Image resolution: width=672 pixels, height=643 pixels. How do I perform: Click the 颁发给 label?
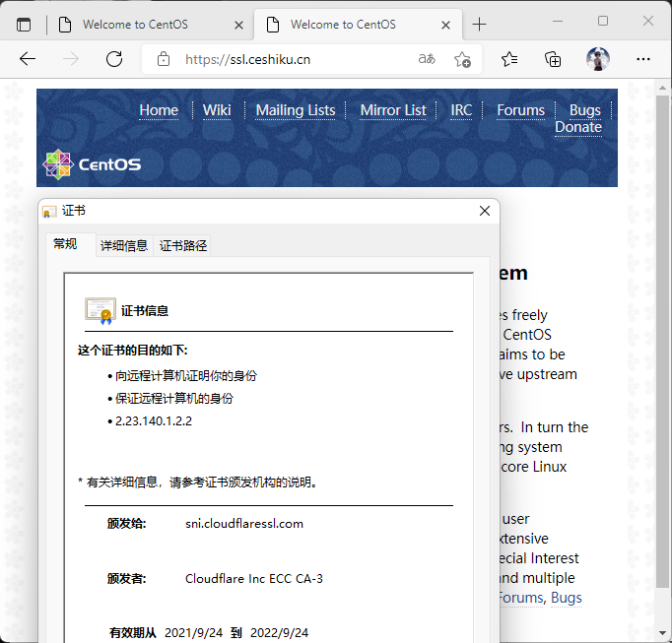126,524
